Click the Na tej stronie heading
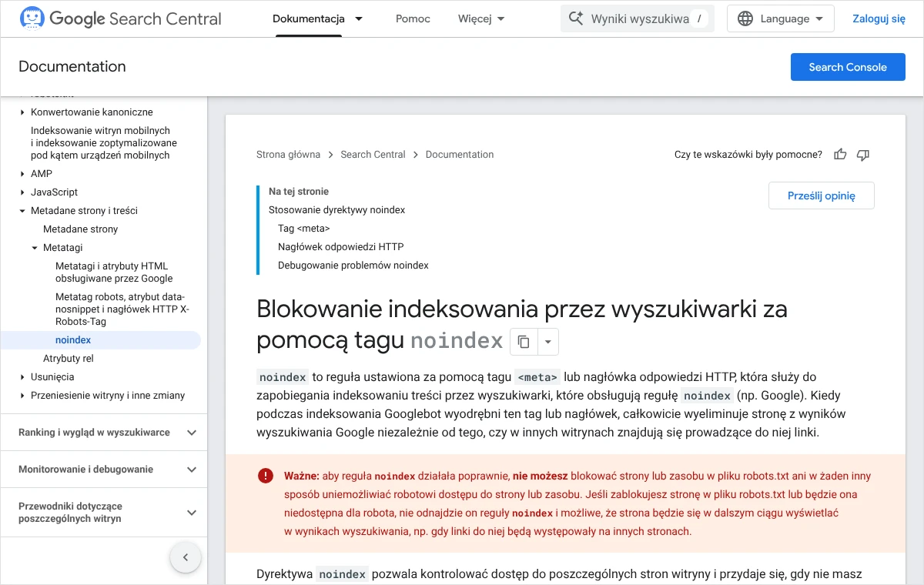This screenshot has width=924, height=585. pyautogui.click(x=299, y=192)
